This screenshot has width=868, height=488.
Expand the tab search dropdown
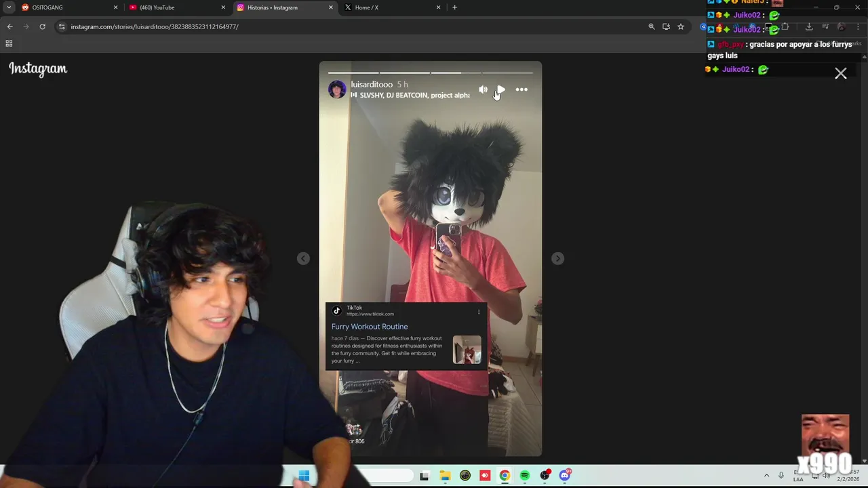[9, 7]
